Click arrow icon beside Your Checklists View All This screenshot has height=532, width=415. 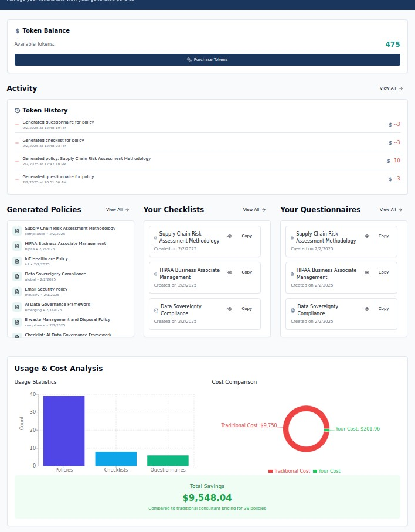click(x=264, y=210)
